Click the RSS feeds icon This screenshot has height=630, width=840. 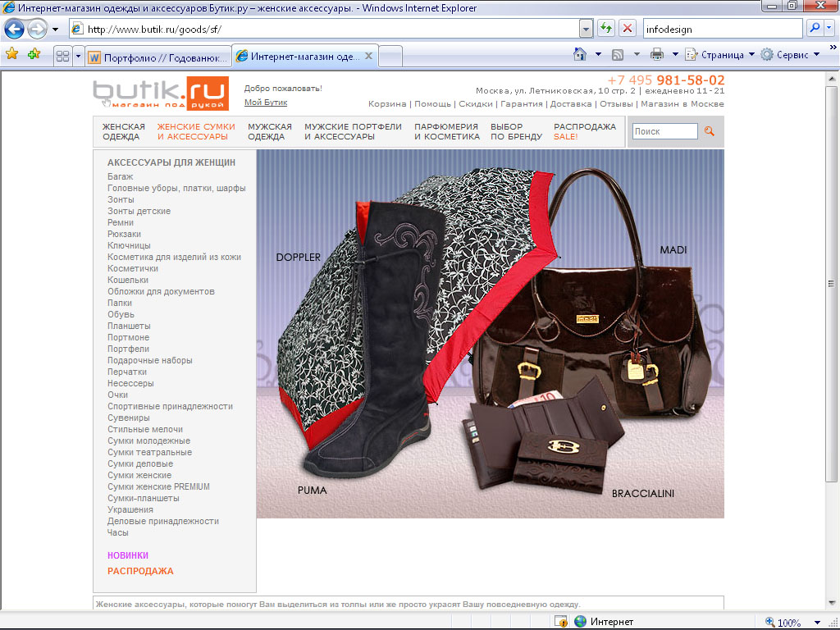click(x=618, y=55)
